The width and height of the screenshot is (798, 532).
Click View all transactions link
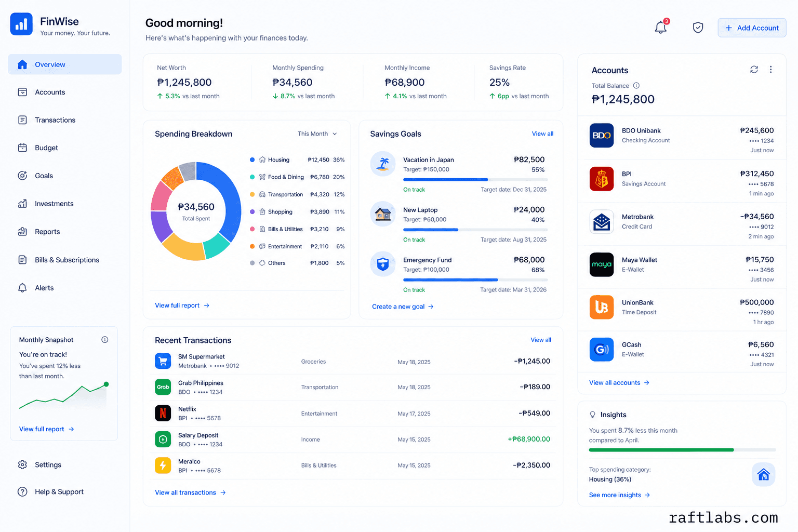pos(190,493)
